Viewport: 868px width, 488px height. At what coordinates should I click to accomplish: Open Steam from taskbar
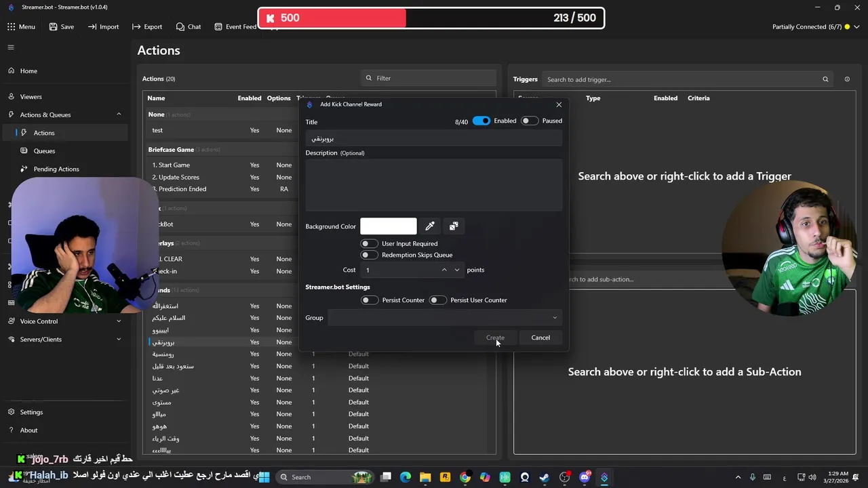point(544,477)
